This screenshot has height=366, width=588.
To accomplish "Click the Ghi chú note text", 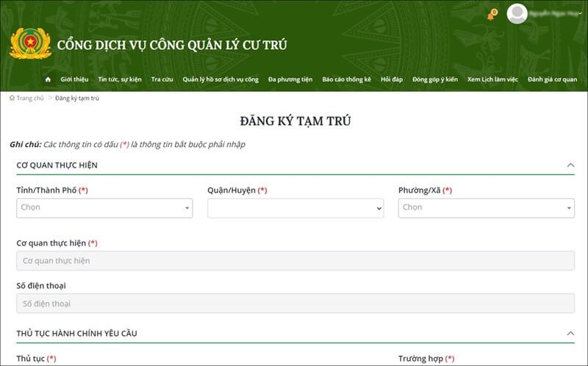I will [127, 144].
